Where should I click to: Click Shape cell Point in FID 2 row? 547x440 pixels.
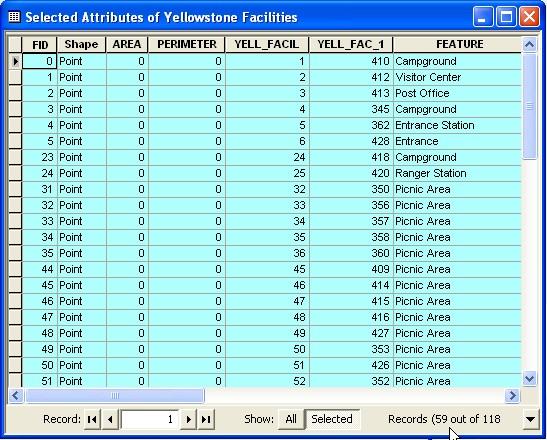click(x=81, y=94)
